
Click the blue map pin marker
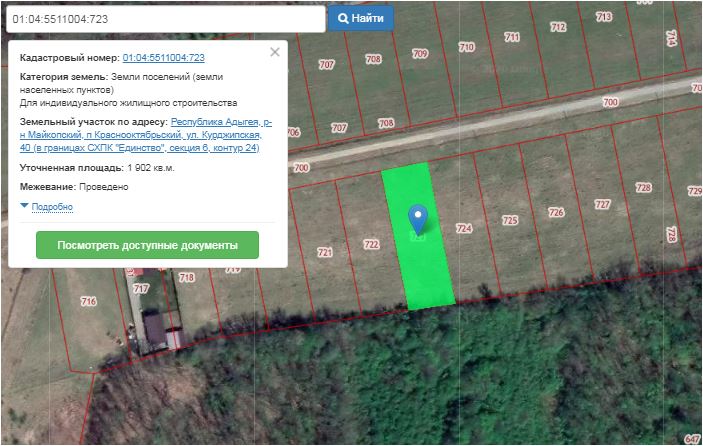point(419,218)
